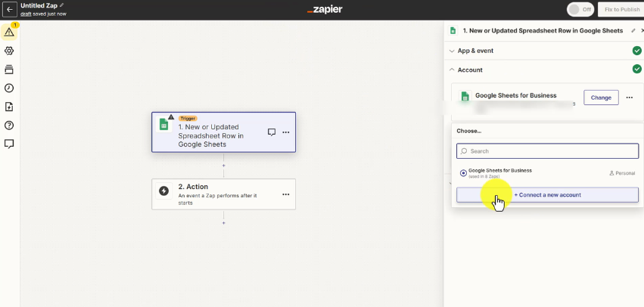Viewport: 644px width, 307px height.
Task: Click the account Search field
Action: [547, 151]
